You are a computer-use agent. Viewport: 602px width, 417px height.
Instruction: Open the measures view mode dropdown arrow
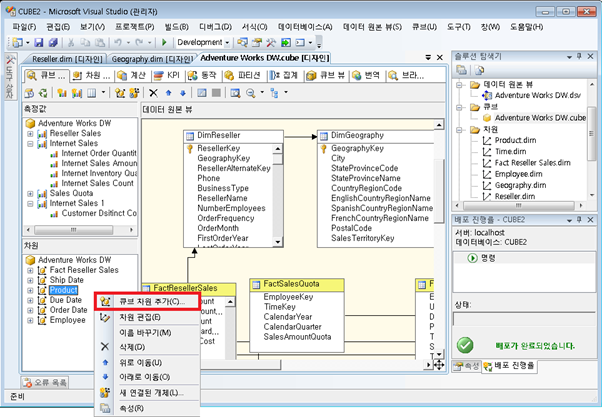tap(103, 93)
